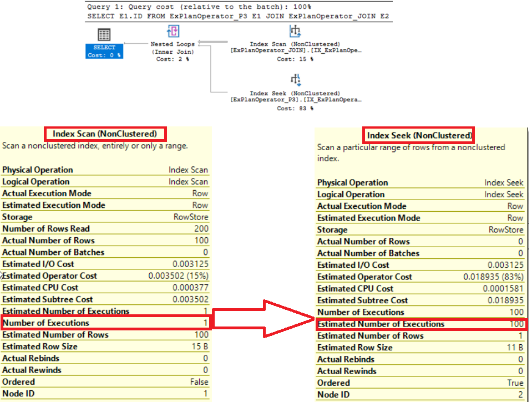Screen dimensions: 532x403
Task: Click the ExPlanOperator_JOIN index scan label
Action: pyautogui.click(x=295, y=50)
